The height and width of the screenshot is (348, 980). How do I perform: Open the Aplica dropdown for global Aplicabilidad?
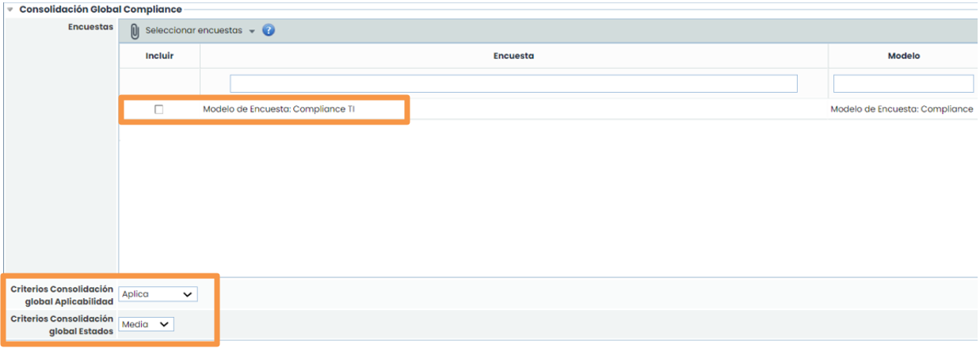(x=158, y=294)
